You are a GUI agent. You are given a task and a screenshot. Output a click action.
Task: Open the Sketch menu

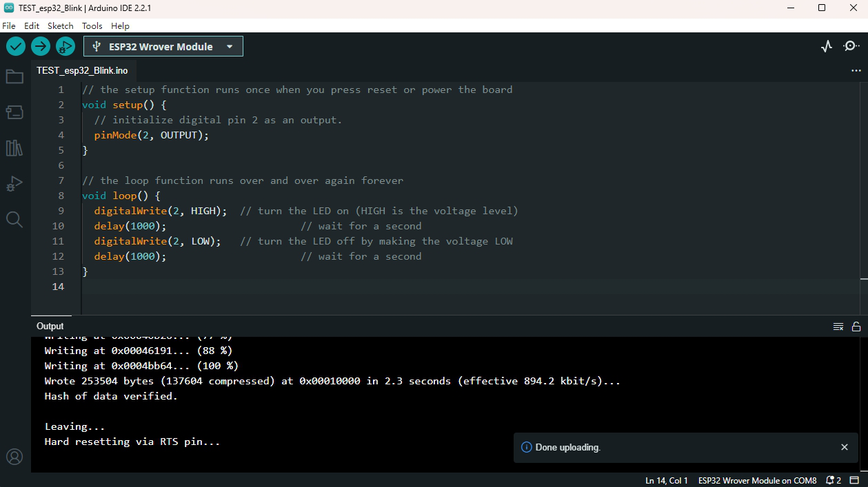point(61,25)
